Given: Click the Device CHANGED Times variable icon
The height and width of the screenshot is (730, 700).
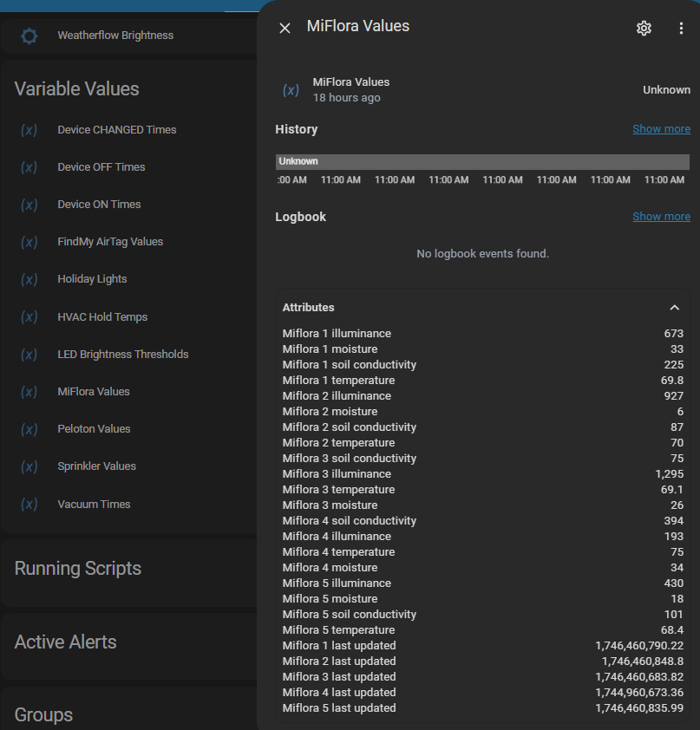Looking at the screenshot, I should 29,130.
